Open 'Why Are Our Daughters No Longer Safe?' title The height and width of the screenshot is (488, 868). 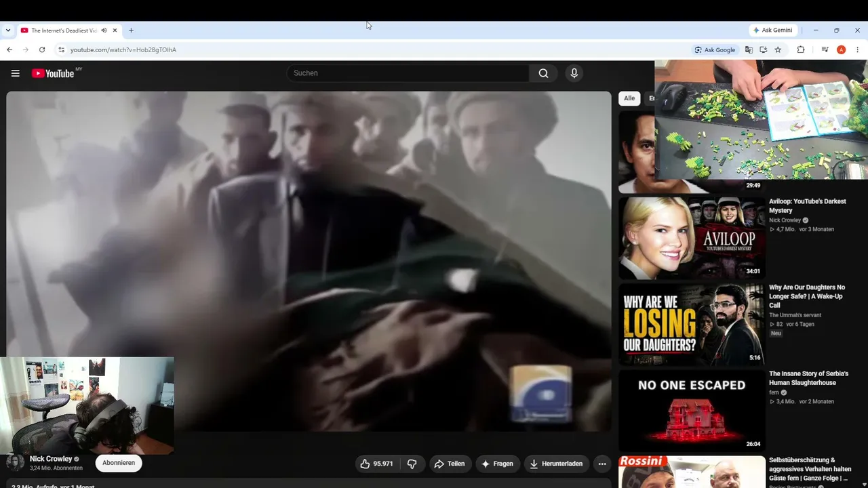[x=808, y=296]
